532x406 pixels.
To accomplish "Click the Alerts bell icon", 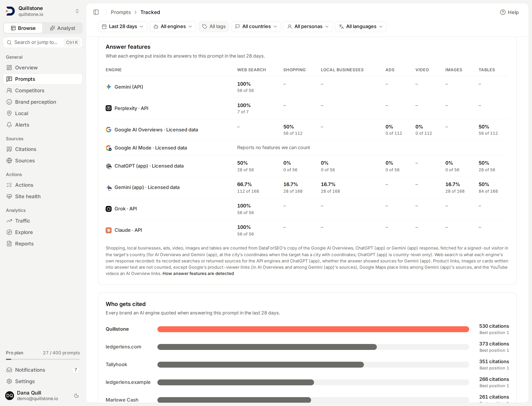I will pos(9,125).
